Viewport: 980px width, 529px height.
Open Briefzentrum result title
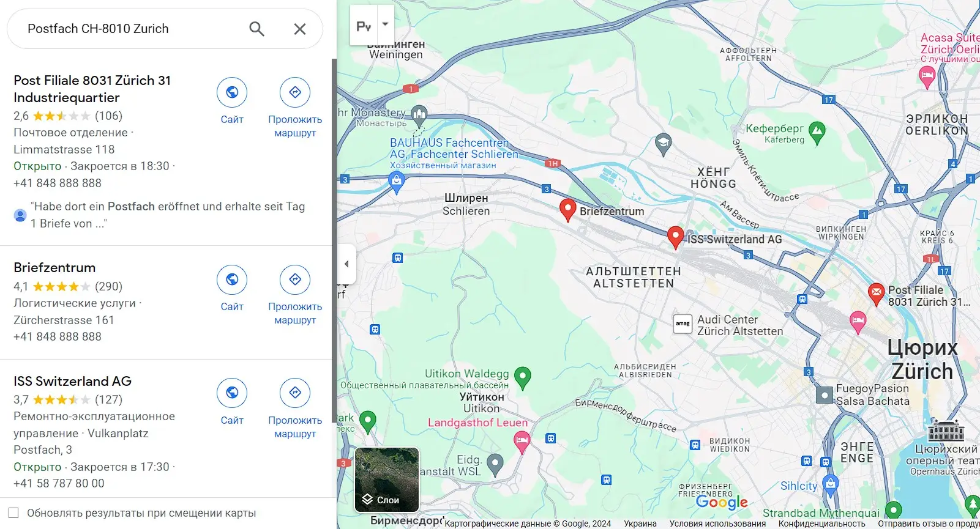(x=54, y=268)
